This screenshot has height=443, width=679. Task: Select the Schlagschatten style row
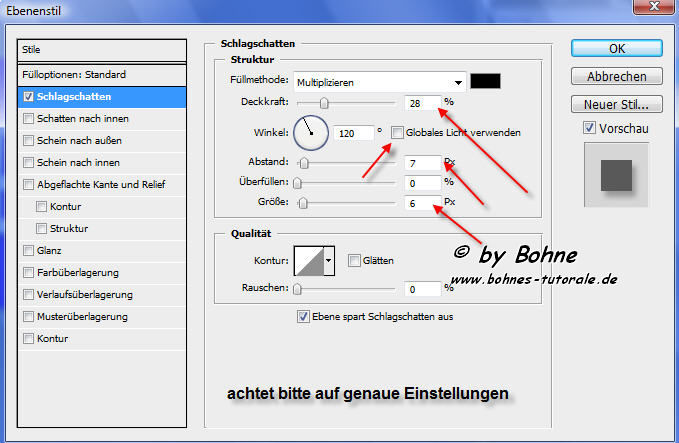102,97
